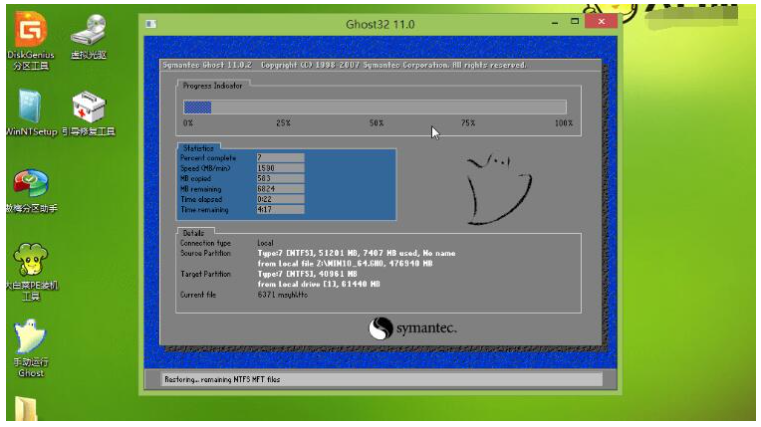Click the Ghost32 11.0 title bar
The height and width of the screenshot is (427, 761).
click(380, 22)
